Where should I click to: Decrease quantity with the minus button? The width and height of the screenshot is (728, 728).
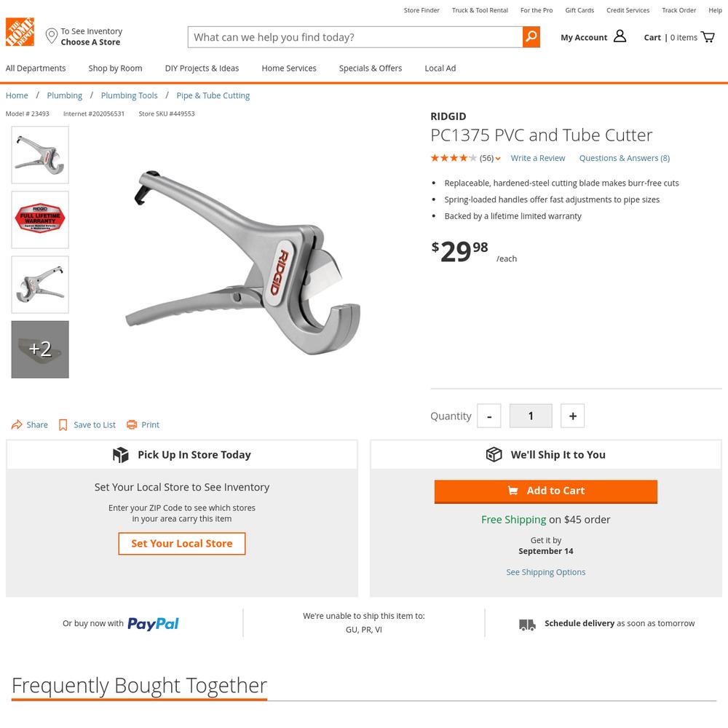click(x=489, y=416)
